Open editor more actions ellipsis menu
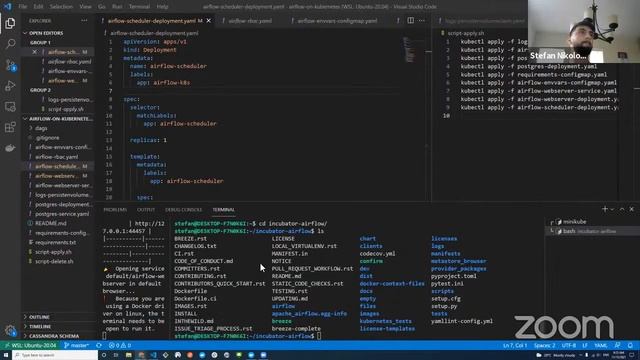This screenshot has width=640, height=360. click(x=422, y=20)
